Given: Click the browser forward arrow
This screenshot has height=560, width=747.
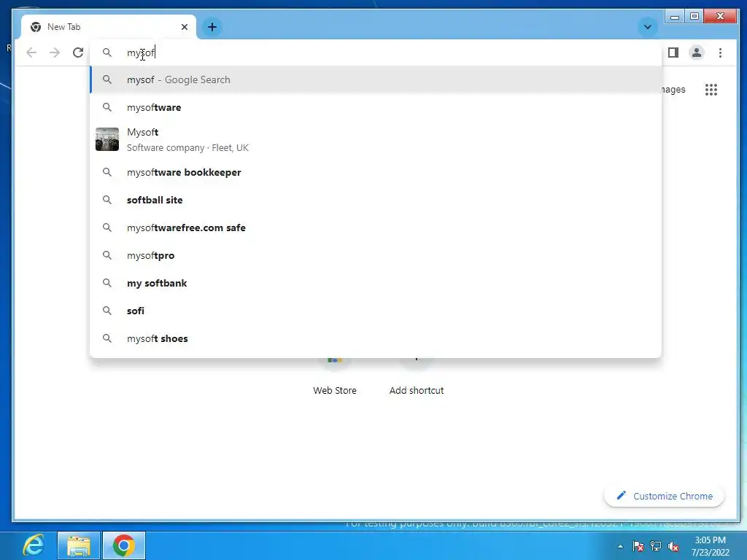Looking at the screenshot, I should click(55, 52).
